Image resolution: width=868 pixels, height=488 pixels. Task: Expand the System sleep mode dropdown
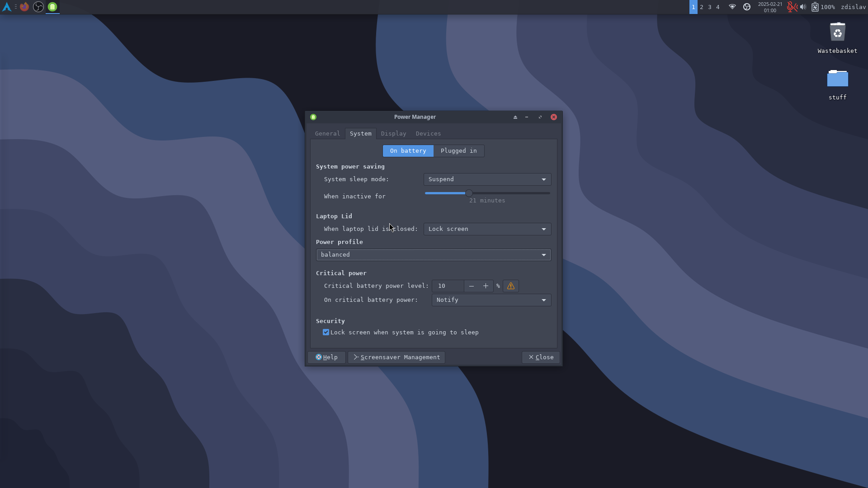point(487,179)
